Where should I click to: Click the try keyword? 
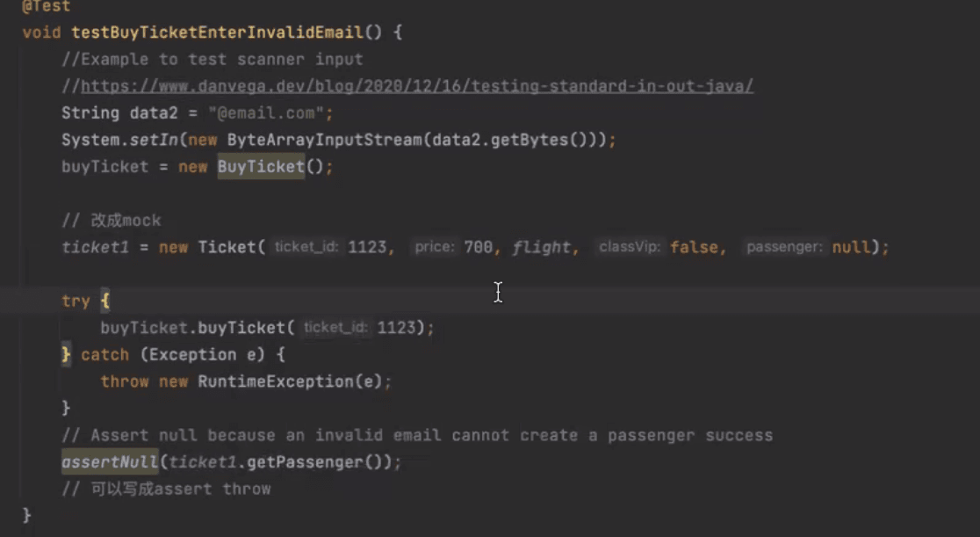pyautogui.click(x=76, y=301)
